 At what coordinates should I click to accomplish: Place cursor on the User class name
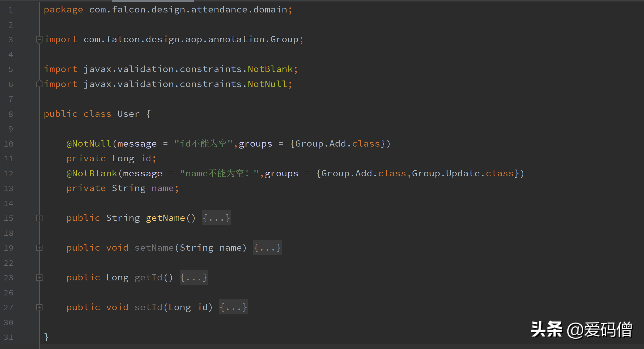tap(128, 114)
